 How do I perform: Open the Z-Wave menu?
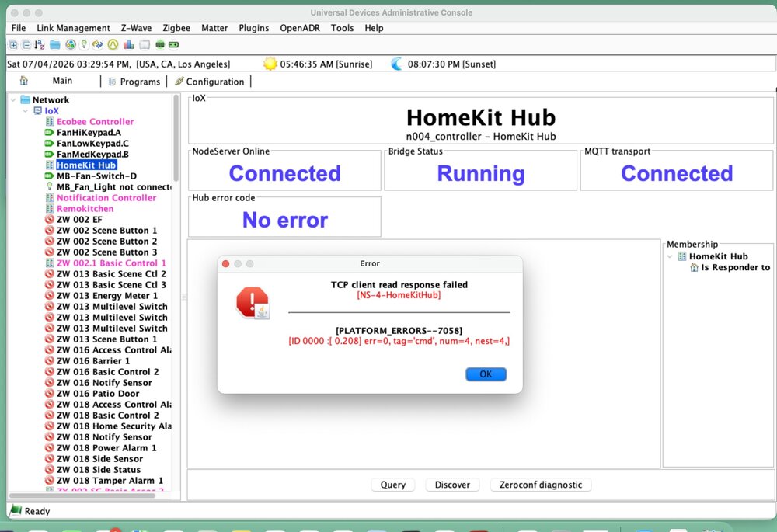[x=136, y=28]
